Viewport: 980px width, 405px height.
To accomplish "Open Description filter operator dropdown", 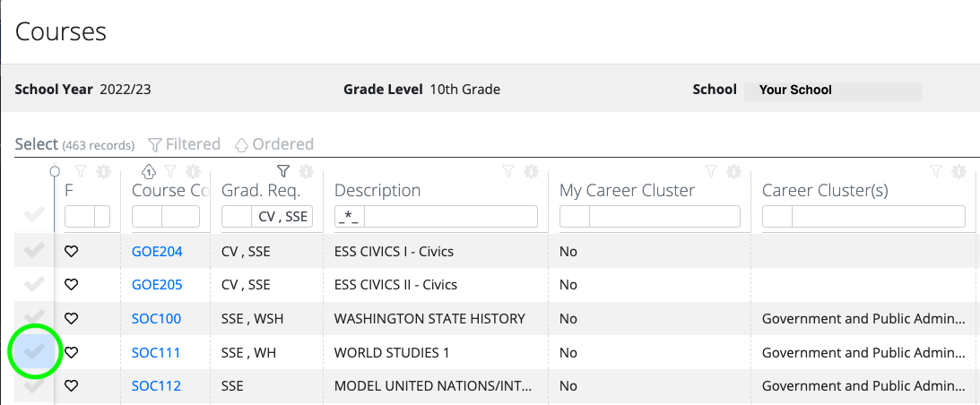I will (350, 216).
